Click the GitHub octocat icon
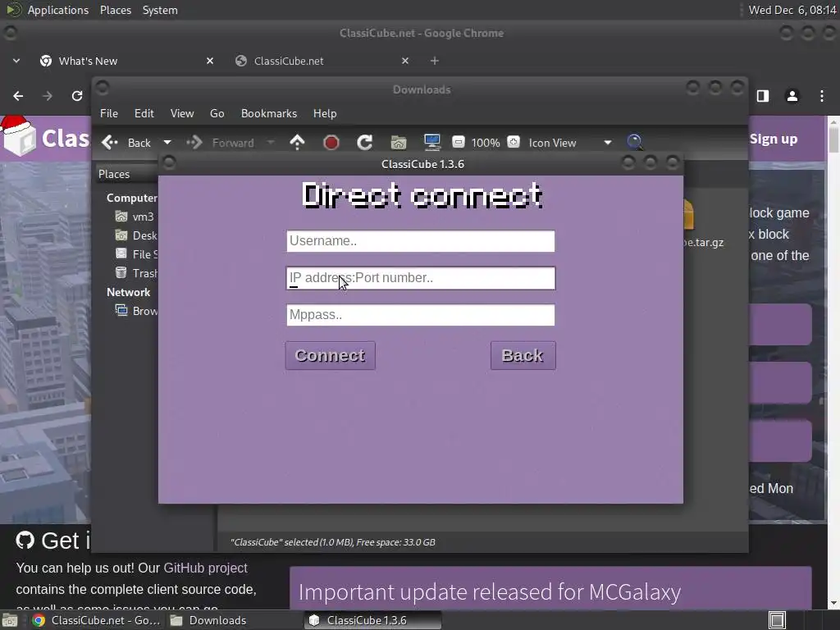Image resolution: width=840 pixels, height=630 pixels. [x=25, y=541]
